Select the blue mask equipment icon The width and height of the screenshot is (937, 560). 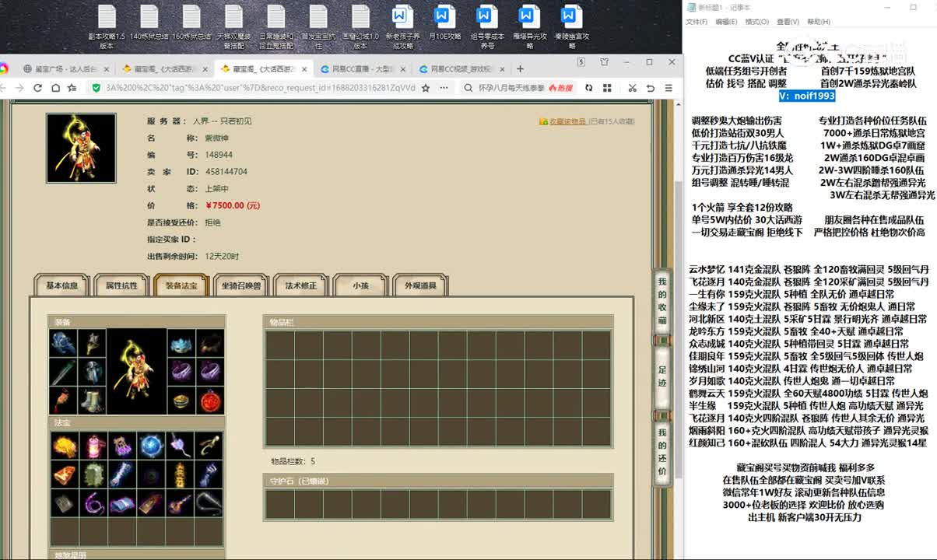(182, 344)
